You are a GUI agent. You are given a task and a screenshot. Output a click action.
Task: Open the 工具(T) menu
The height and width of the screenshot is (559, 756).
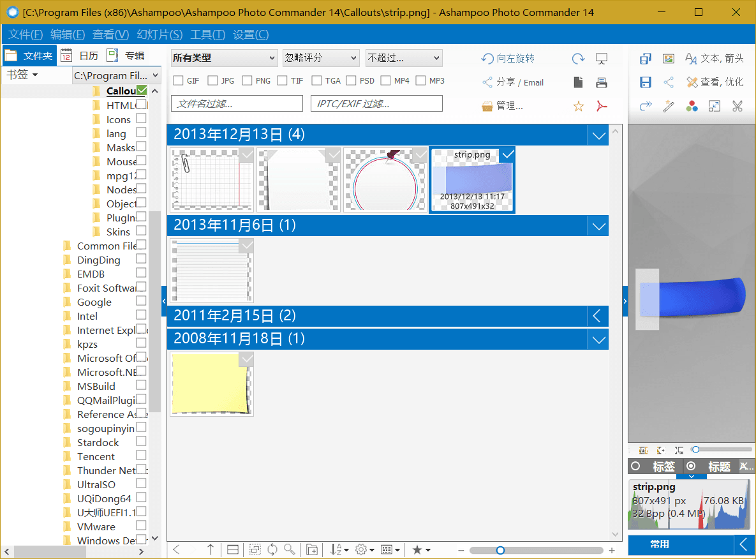[208, 34]
